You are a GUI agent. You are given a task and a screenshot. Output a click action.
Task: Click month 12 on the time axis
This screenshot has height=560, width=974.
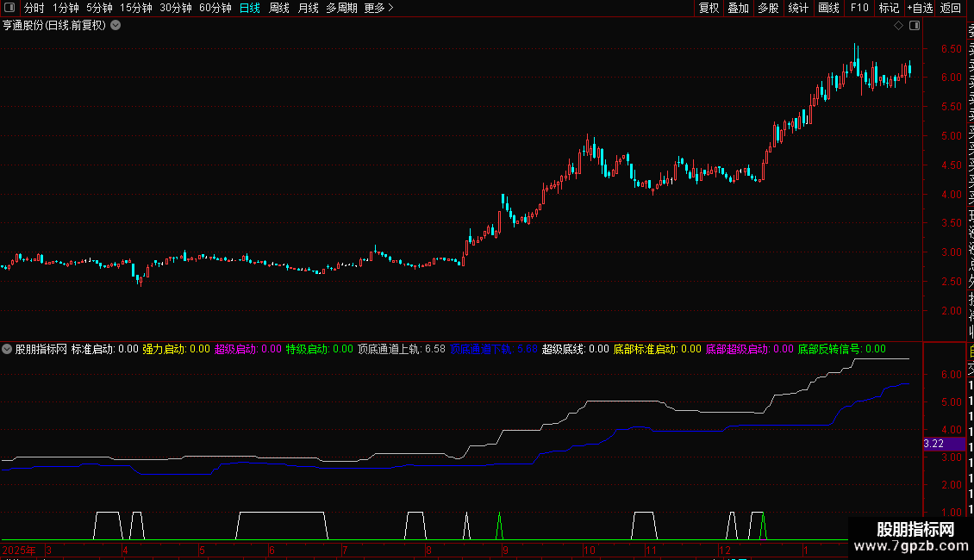724,550
